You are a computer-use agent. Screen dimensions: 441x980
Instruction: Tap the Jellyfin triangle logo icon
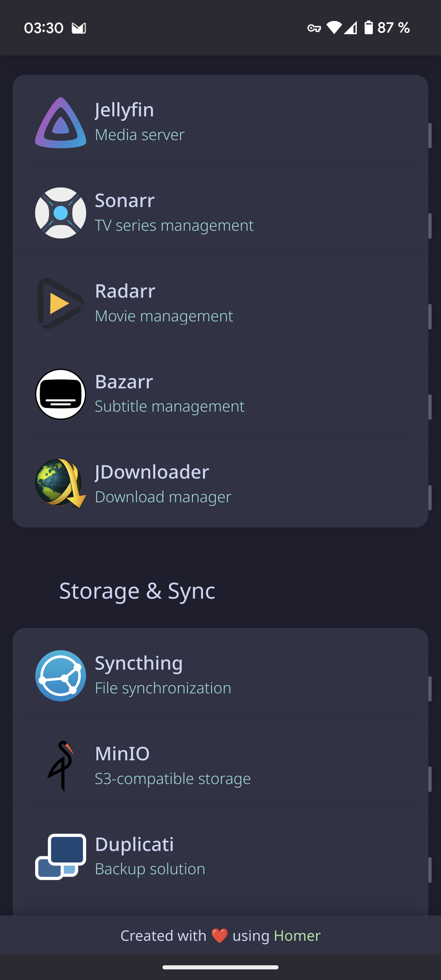click(x=60, y=122)
